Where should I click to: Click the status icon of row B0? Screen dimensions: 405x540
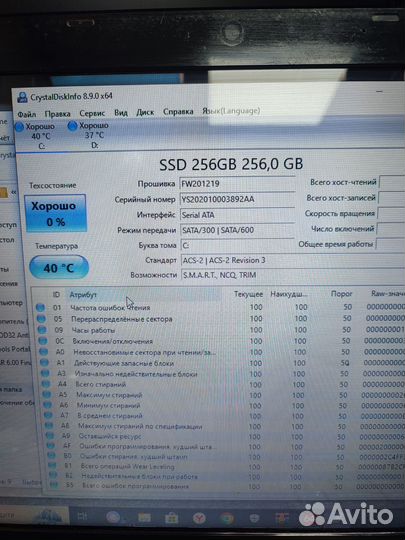coord(51,456)
